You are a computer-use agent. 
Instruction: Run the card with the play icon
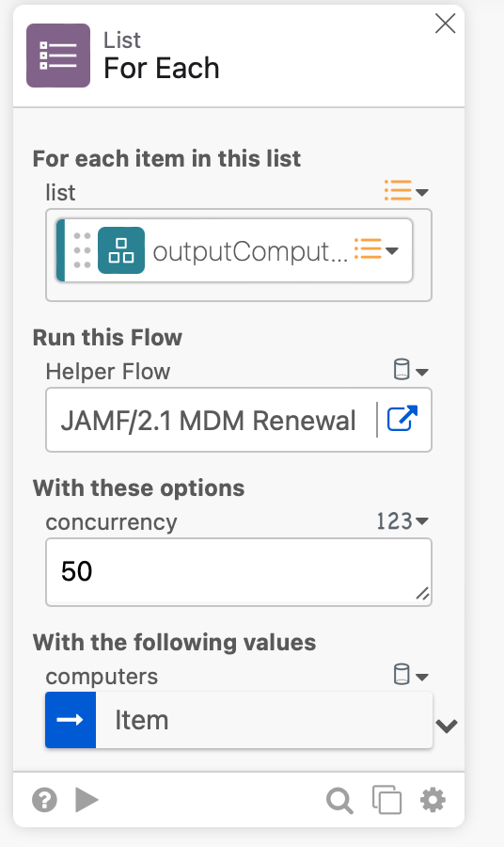click(87, 799)
